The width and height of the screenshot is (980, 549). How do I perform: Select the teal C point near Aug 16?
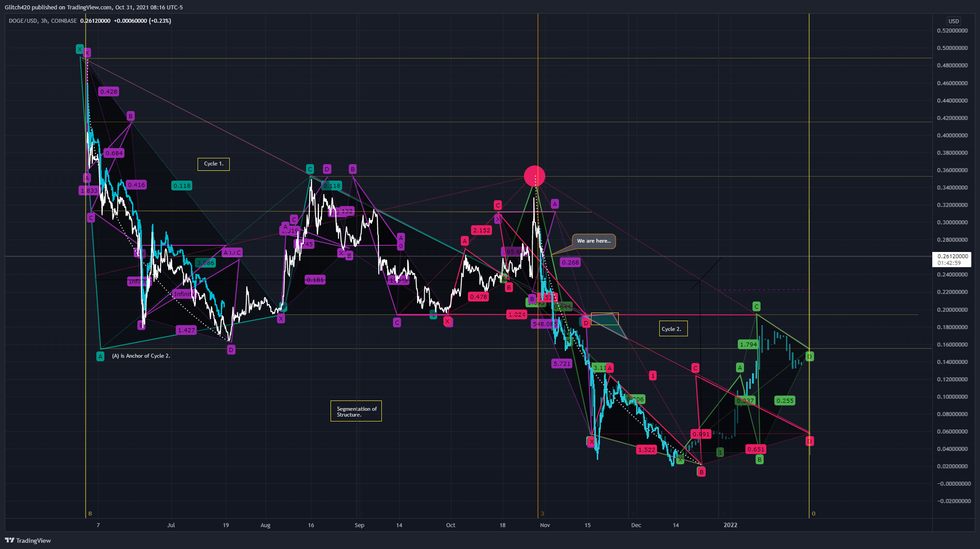pyautogui.click(x=310, y=169)
